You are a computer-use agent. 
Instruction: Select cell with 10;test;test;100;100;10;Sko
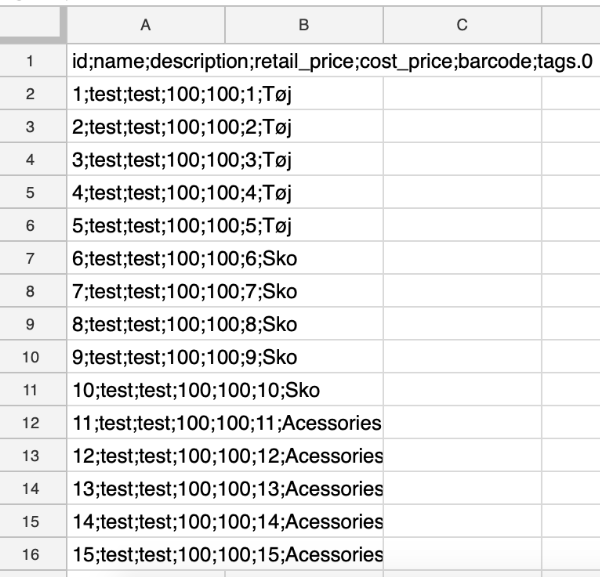pos(145,390)
